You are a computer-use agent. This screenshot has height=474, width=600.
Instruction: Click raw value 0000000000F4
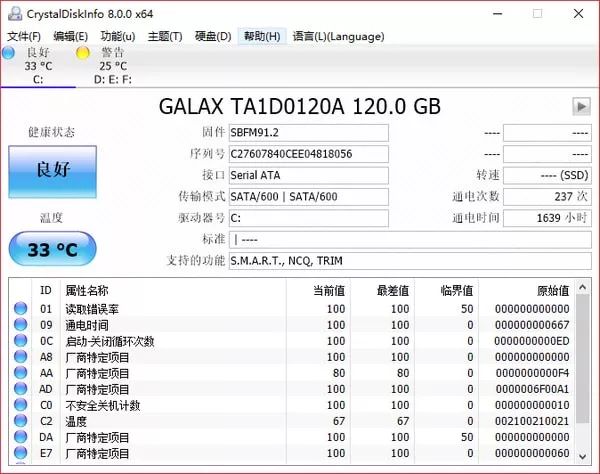tap(532, 373)
